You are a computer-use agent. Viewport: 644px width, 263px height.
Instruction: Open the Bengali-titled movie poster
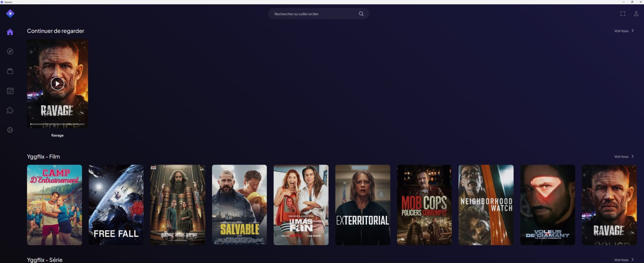178,205
